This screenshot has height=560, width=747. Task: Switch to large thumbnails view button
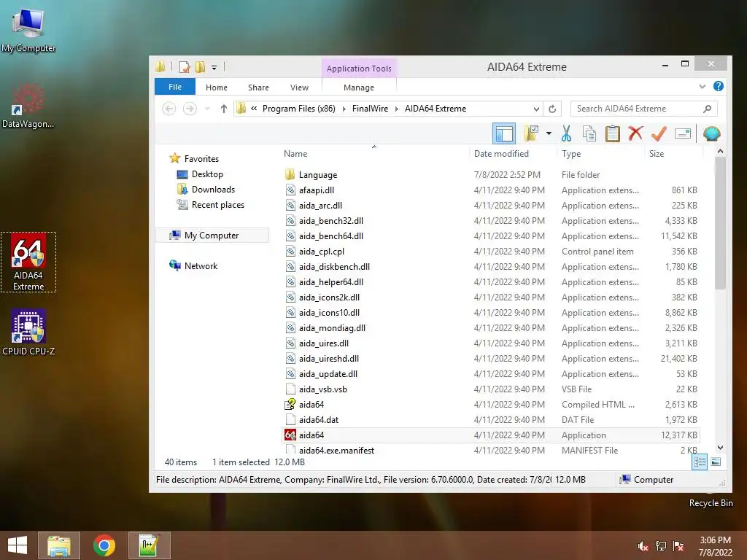(x=716, y=462)
